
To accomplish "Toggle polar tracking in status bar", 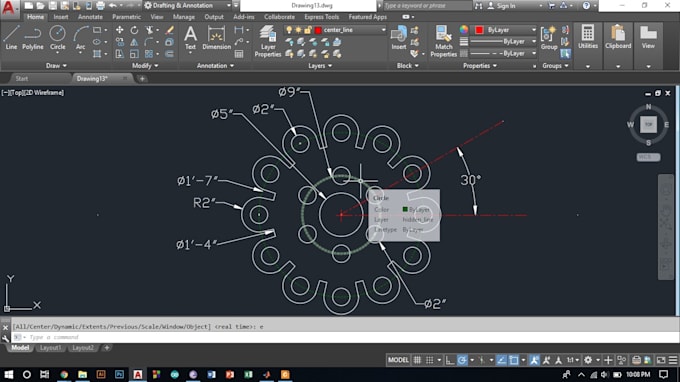I will click(x=462, y=360).
